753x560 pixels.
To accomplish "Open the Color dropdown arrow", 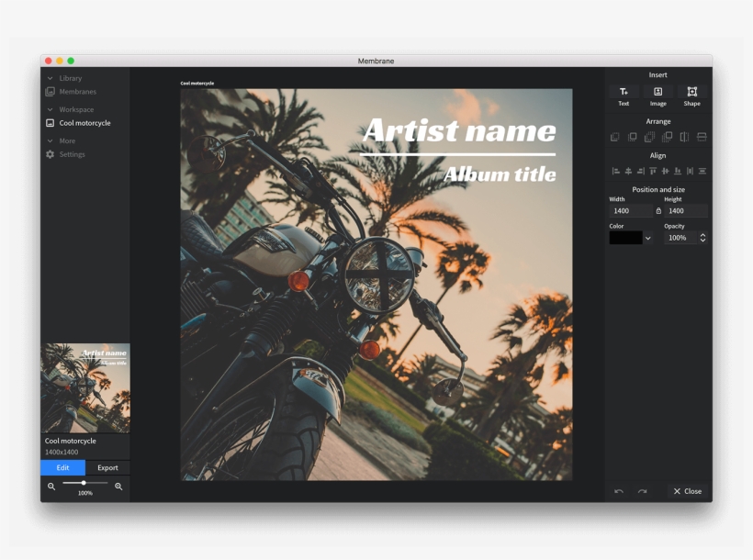I will pyautogui.click(x=647, y=238).
